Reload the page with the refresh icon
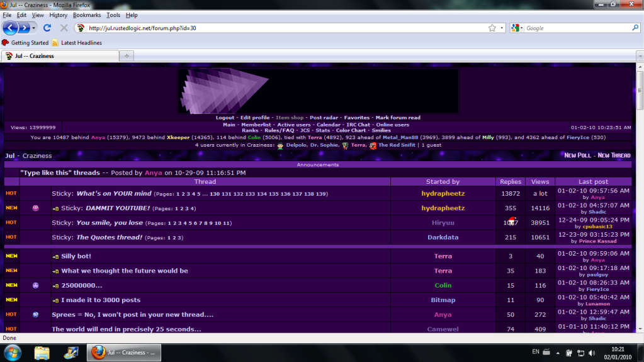This screenshot has width=644, height=362. coord(47,28)
